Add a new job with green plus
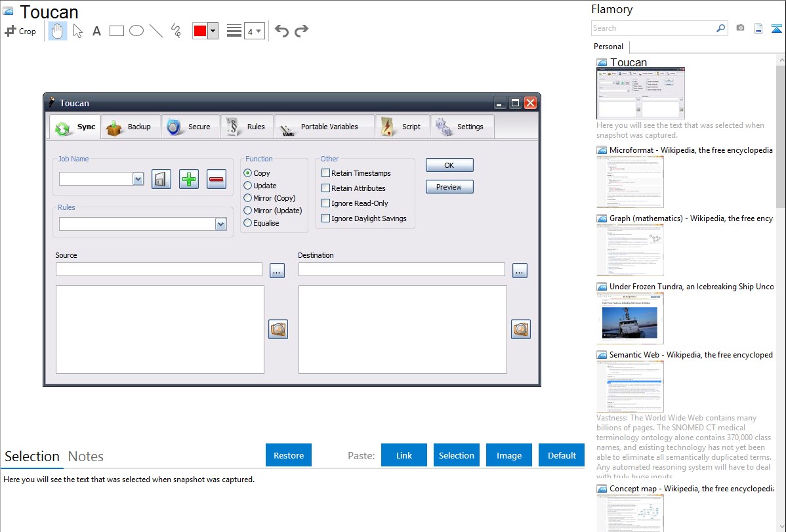Image resolution: width=786 pixels, height=532 pixels. pos(189,179)
